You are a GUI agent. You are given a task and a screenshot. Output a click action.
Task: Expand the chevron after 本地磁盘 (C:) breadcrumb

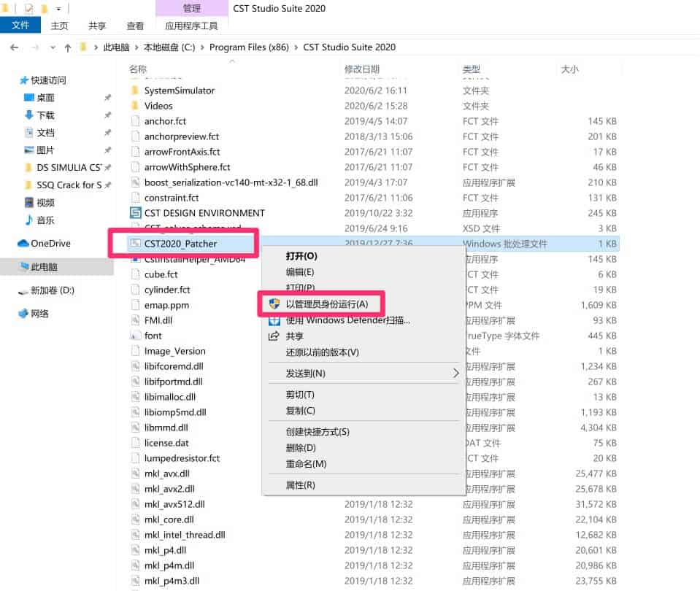click(202, 47)
